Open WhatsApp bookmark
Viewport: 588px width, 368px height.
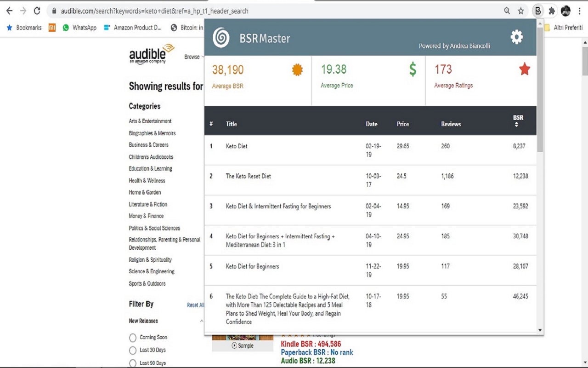[79, 28]
